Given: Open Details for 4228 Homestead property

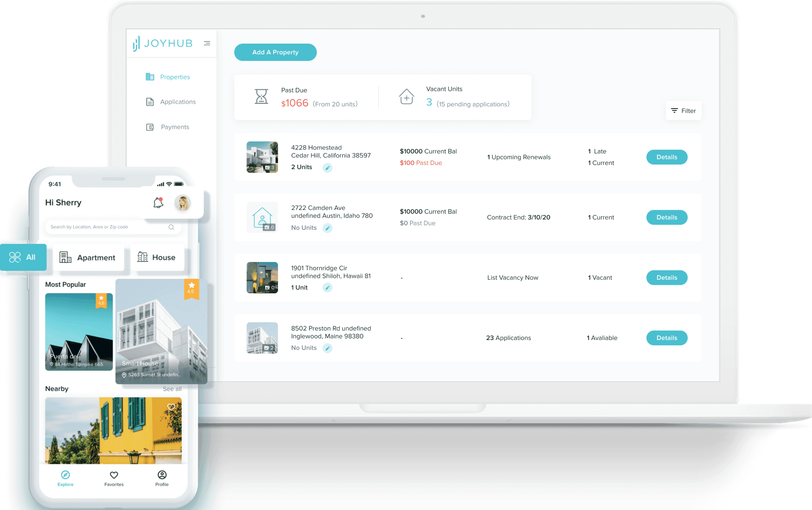Looking at the screenshot, I should [x=666, y=157].
